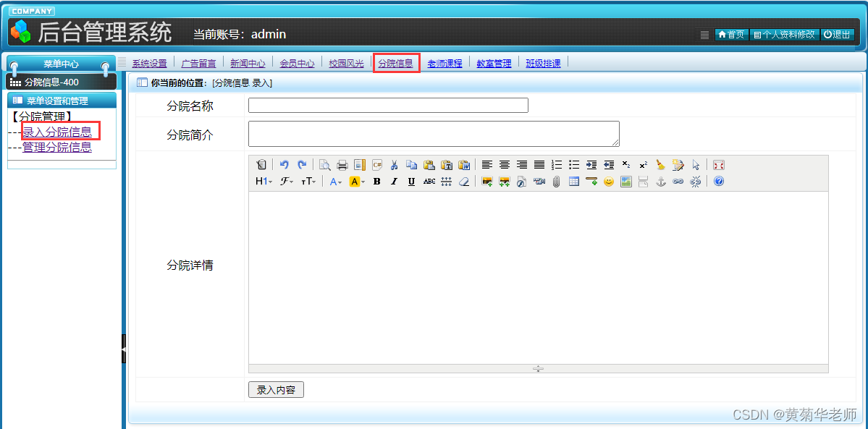Screen dimensions: 868x429
Task: Paste as plain text icon
Action: click(446, 165)
